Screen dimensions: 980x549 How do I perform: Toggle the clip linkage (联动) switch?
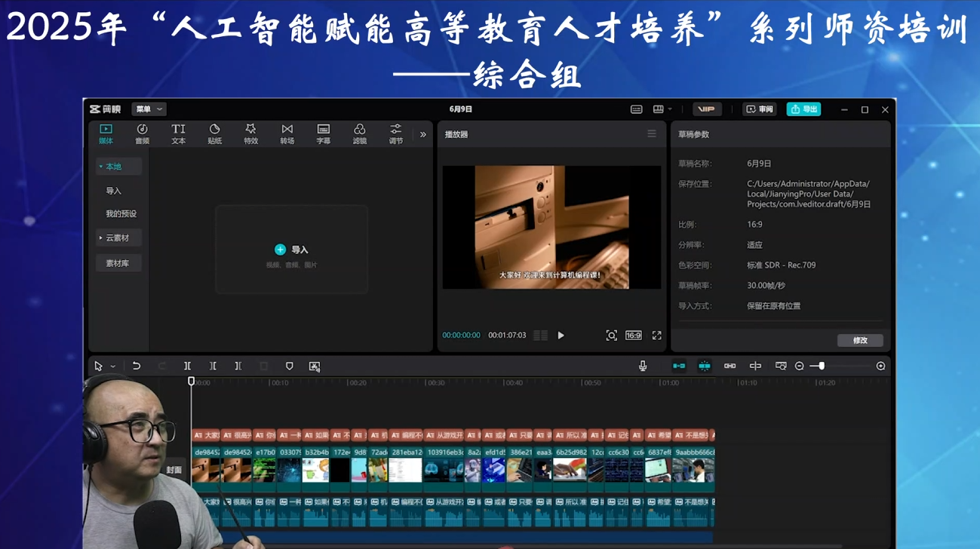[x=731, y=366]
